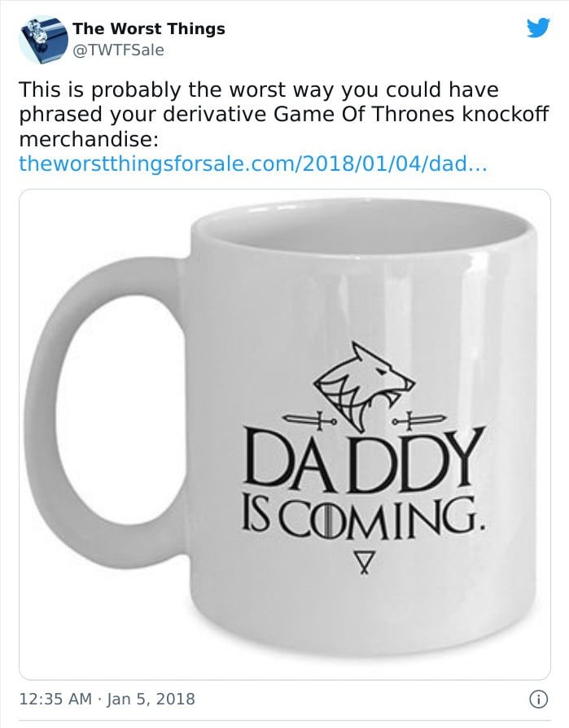Screen dimensions: 569x728
Task: Click the right sword graphic above DADDY
Action: [x=419, y=421]
